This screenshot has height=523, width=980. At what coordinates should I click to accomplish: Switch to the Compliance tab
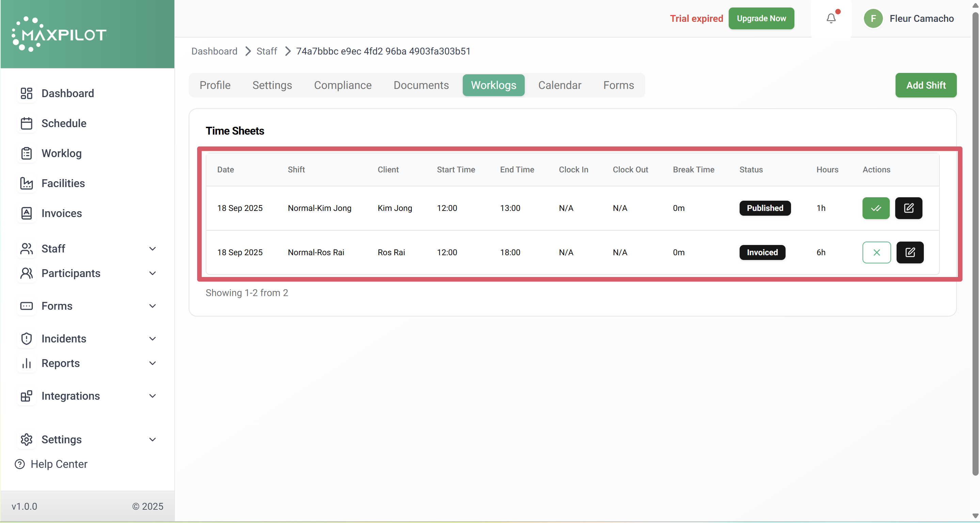[x=343, y=85]
